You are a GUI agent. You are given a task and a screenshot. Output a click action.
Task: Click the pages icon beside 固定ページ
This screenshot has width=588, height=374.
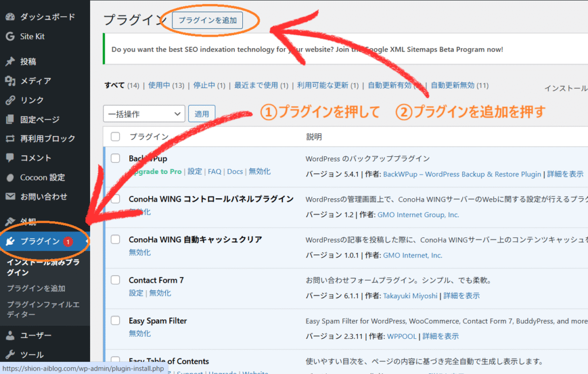[10, 119]
